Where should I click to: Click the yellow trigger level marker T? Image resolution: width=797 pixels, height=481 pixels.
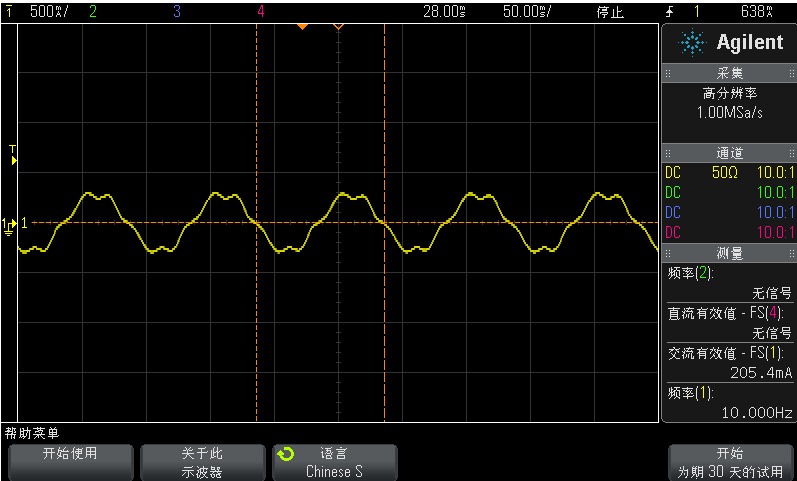[13, 152]
